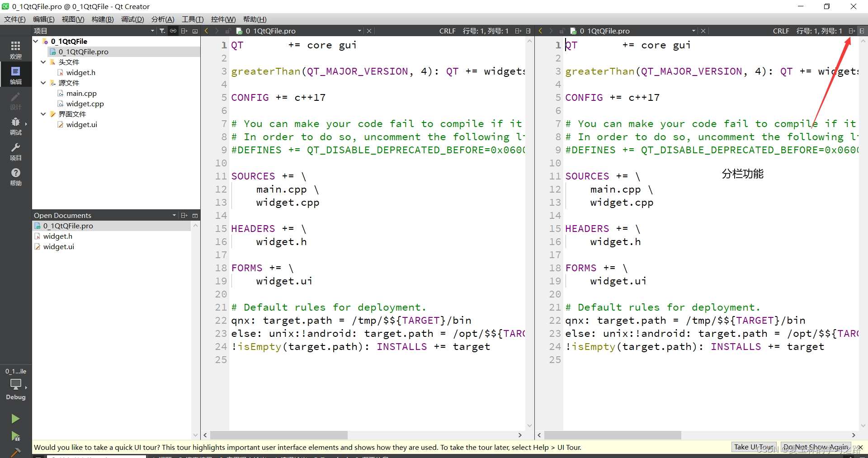Screen dimensions: 868x458
Task: Select widget.ui in project tree
Action: click(81, 124)
